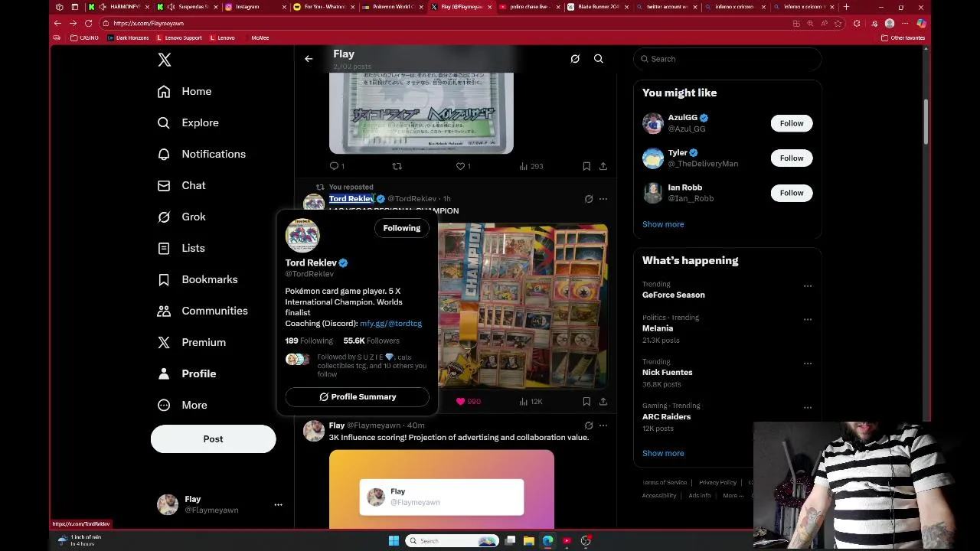
Task: Open Bookmarks in the sidebar
Action: [198, 279]
